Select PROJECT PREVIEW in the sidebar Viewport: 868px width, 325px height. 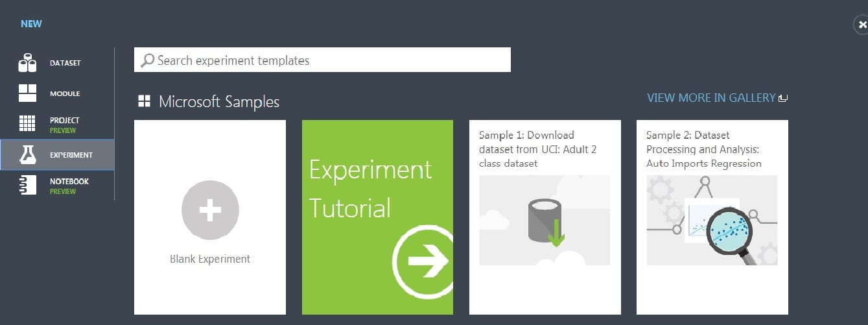64,125
